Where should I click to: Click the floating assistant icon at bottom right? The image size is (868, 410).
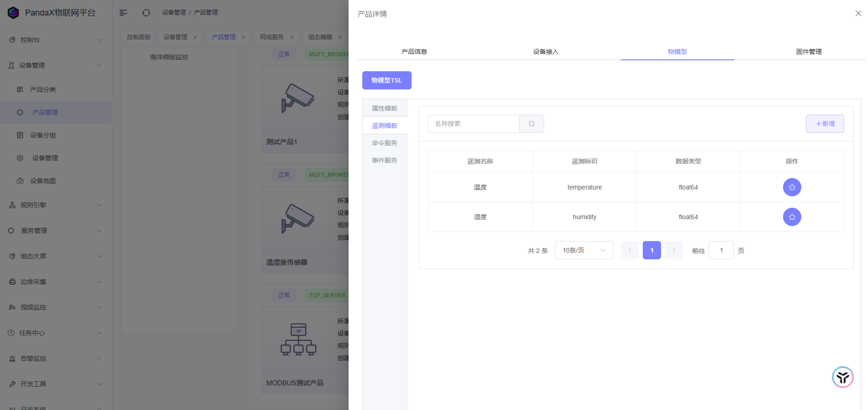tap(842, 377)
